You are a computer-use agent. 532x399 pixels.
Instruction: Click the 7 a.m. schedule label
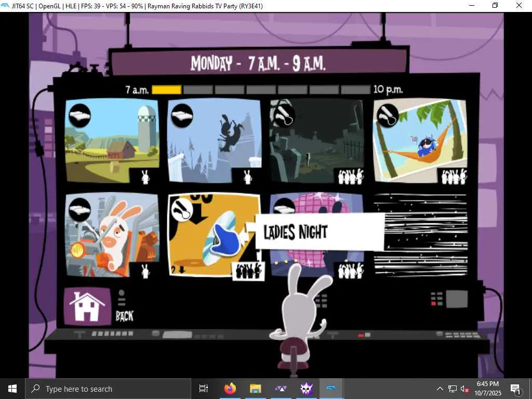point(137,89)
